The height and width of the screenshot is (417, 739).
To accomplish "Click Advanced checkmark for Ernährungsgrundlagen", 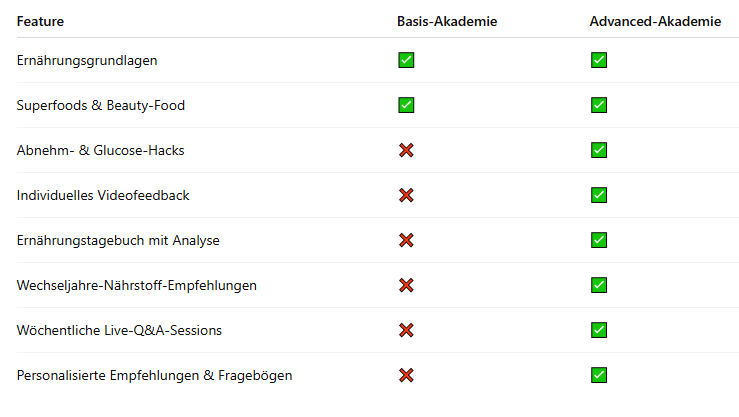I will (599, 60).
